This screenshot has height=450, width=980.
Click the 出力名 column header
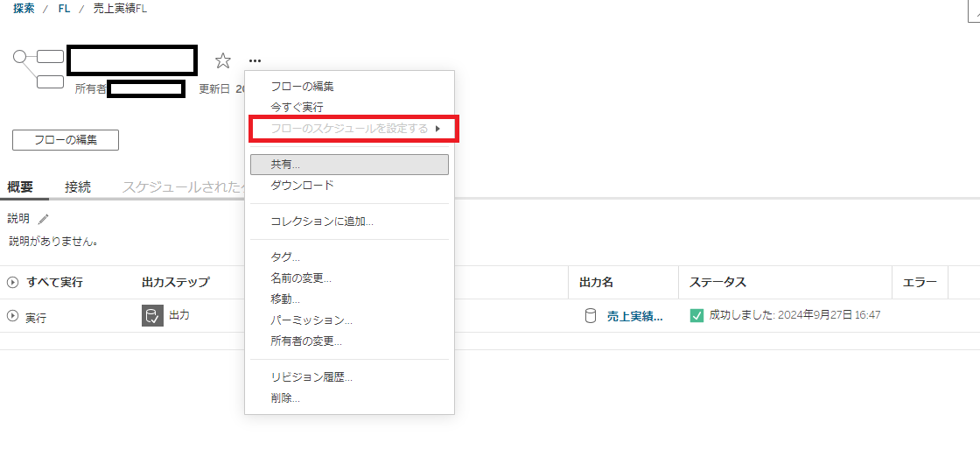tap(596, 283)
